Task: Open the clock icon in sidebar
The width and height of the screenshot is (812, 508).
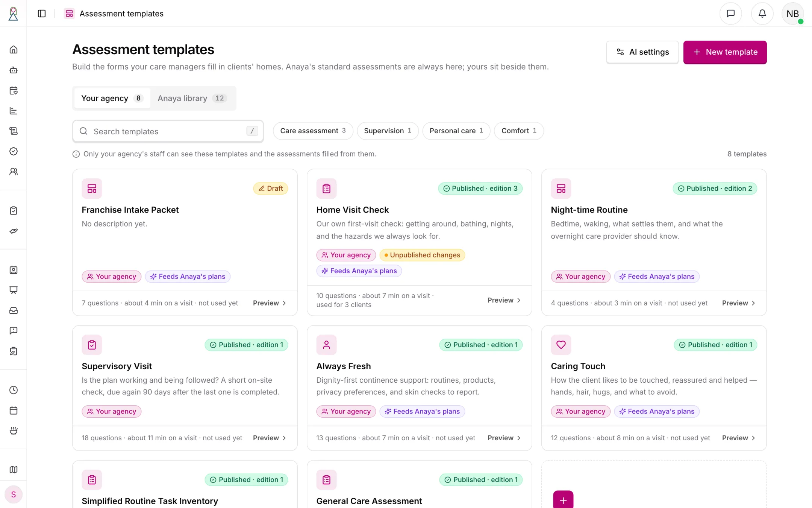Action: pos(14,390)
